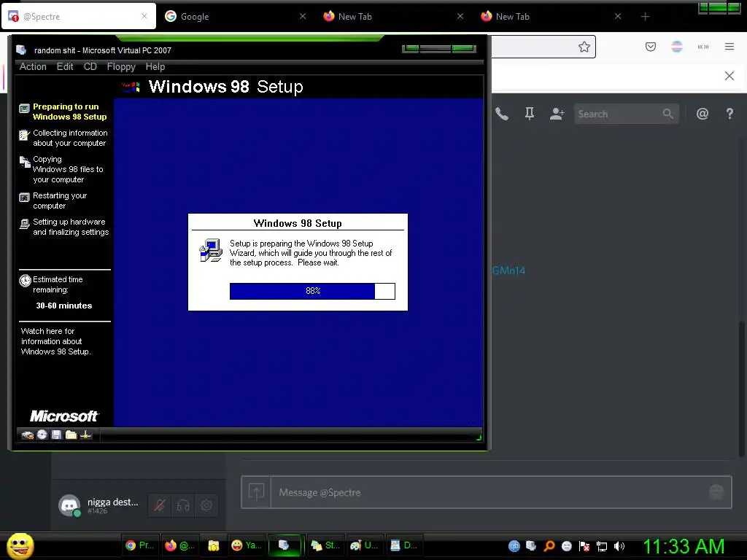This screenshot has width=747, height=560.
Task: Dismiss the browser notification bar
Action: click(729, 76)
